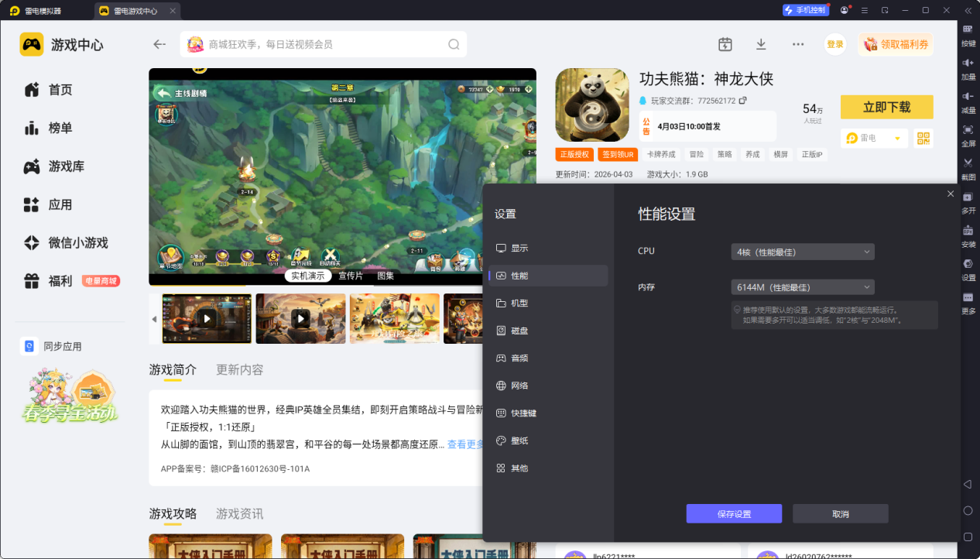
Task: Select 网络 in settings sidebar
Action: [x=519, y=386]
